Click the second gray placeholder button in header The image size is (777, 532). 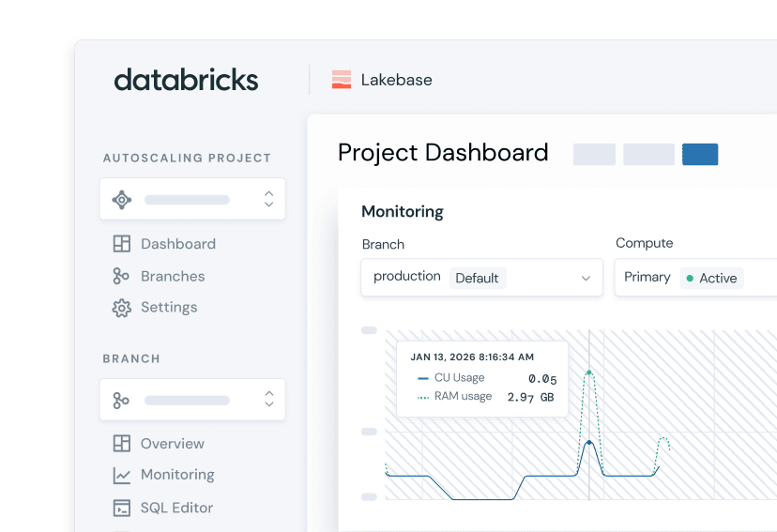coord(648,154)
